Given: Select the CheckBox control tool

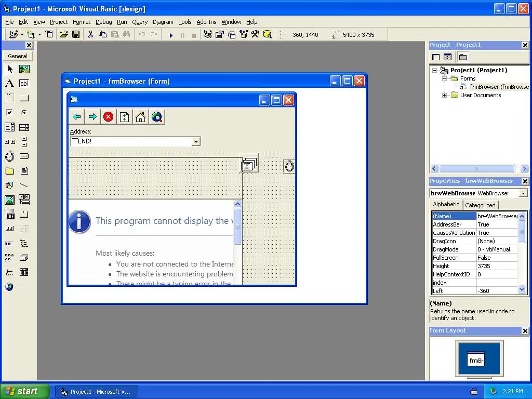Looking at the screenshot, I should (x=10, y=112).
